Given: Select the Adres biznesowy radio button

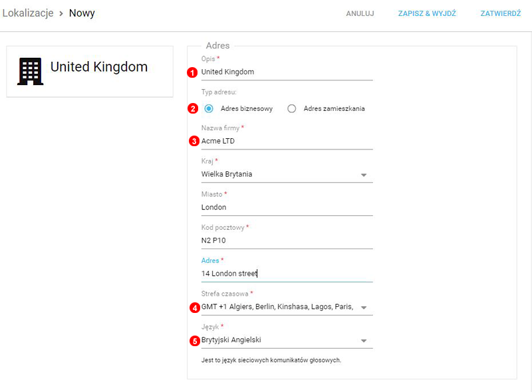Looking at the screenshot, I should [209, 109].
